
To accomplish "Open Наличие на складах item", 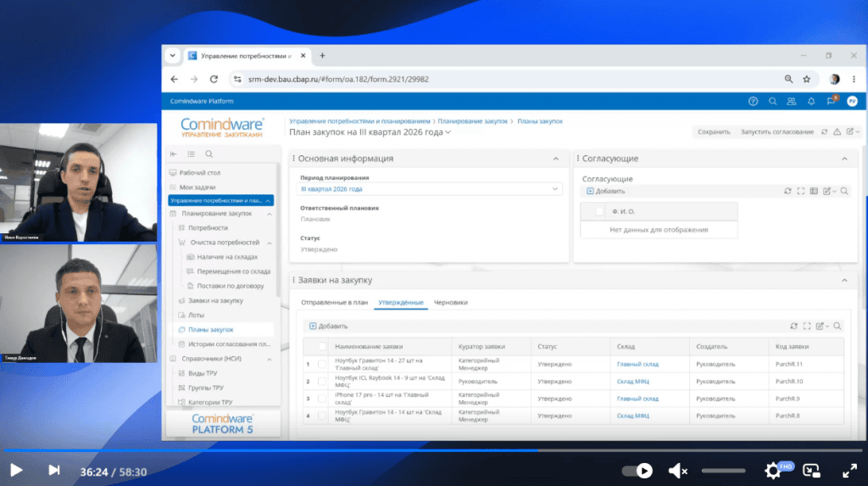I will 227,257.
